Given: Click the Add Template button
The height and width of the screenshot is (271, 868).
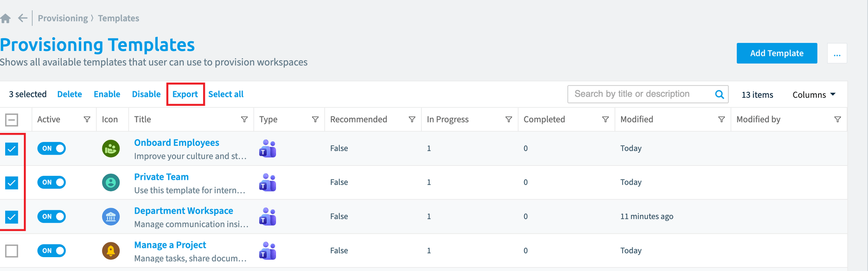Looking at the screenshot, I should (x=777, y=53).
